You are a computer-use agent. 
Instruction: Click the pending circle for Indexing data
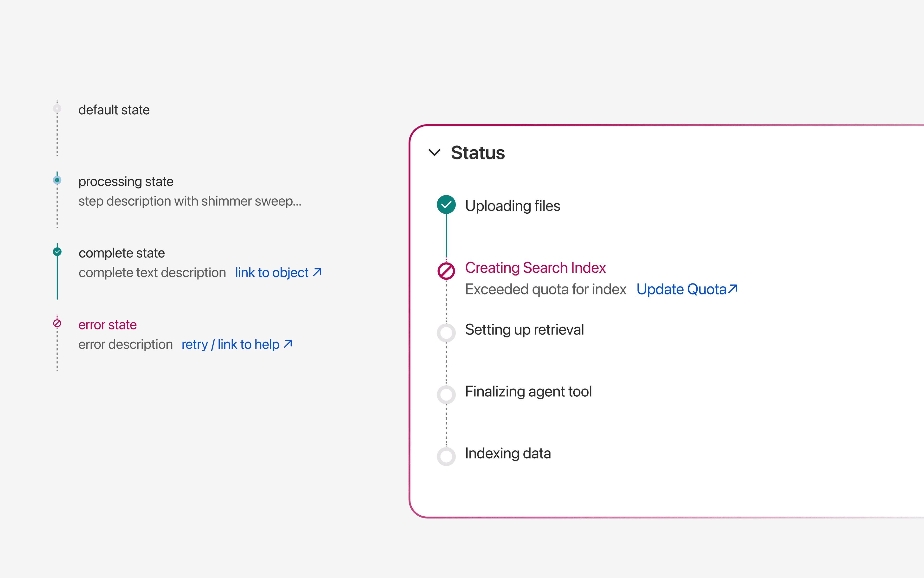(x=446, y=456)
